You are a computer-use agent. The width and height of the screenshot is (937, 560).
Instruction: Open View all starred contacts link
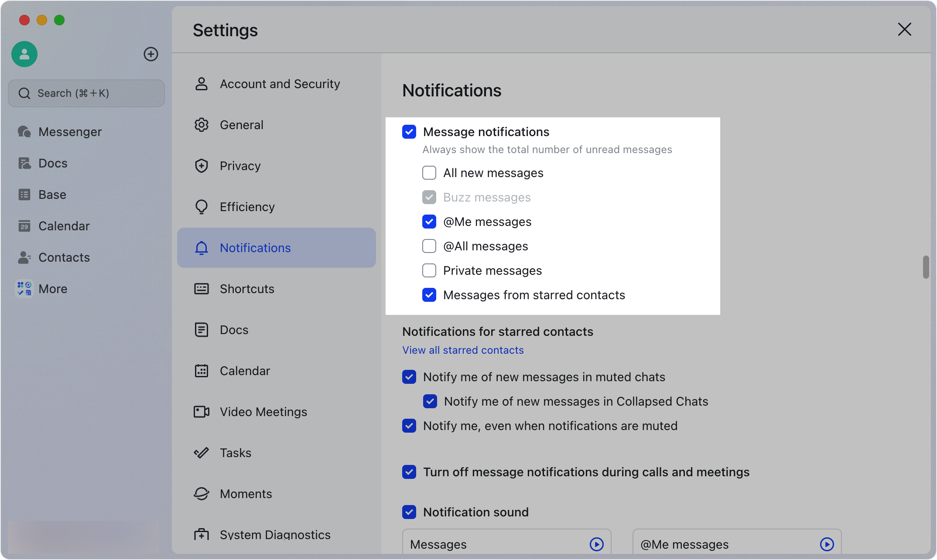pyautogui.click(x=463, y=350)
